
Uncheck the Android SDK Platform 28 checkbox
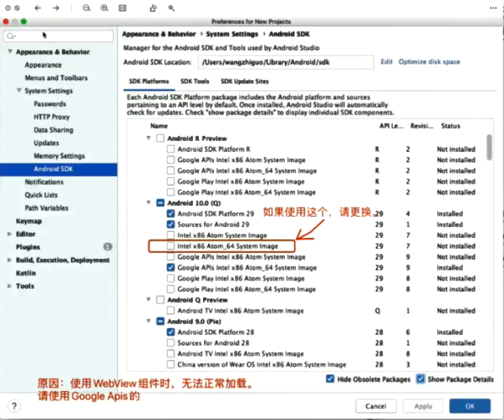[x=171, y=332]
